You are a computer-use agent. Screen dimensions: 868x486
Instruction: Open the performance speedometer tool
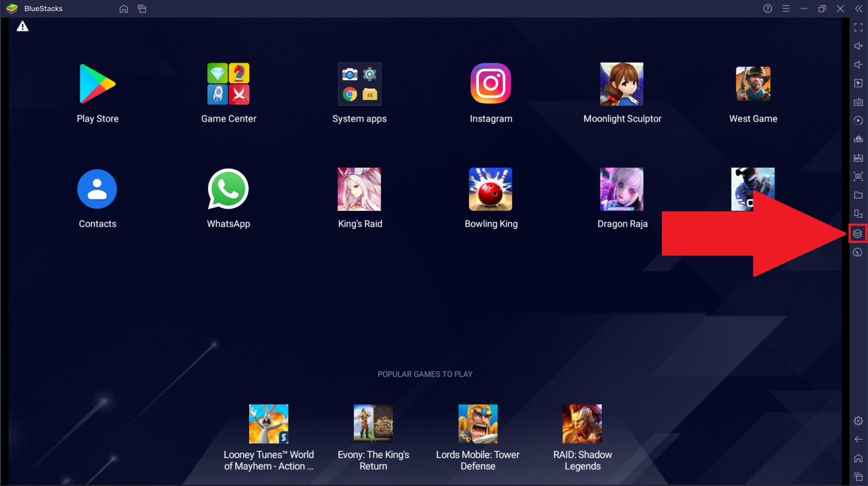point(858,252)
